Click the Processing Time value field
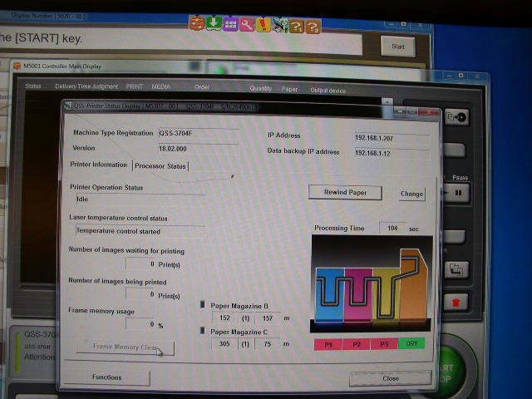Screen dimensions: 532x399 pos(392,228)
